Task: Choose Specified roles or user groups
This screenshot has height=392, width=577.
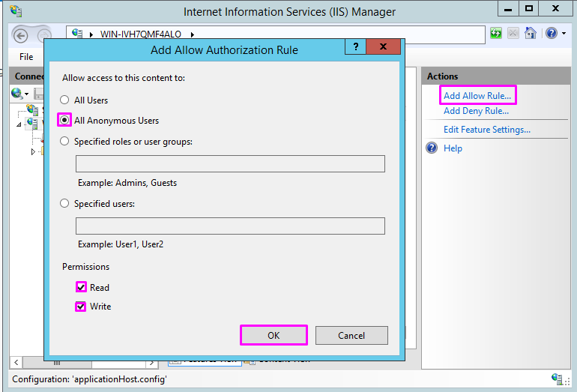Action: tap(64, 142)
